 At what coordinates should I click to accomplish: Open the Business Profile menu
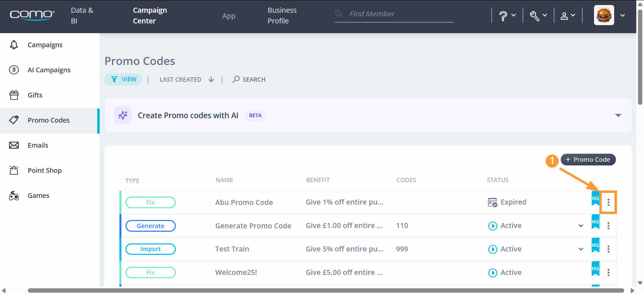282,15
